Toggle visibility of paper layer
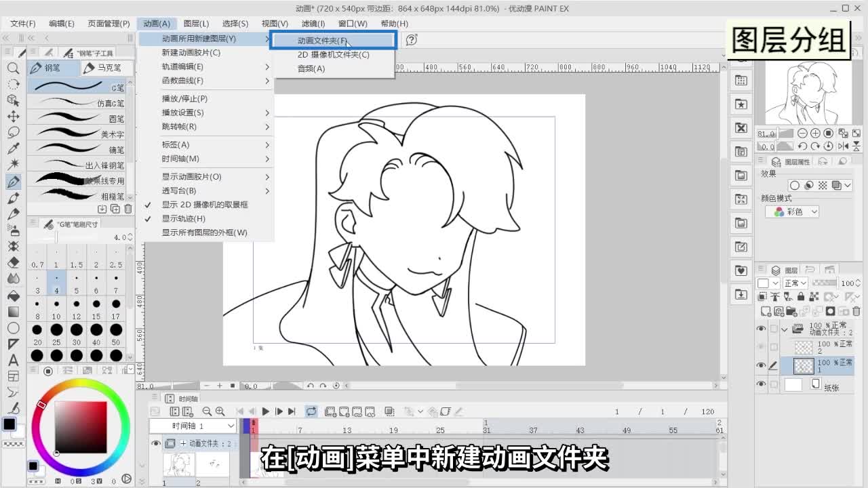 coord(762,384)
